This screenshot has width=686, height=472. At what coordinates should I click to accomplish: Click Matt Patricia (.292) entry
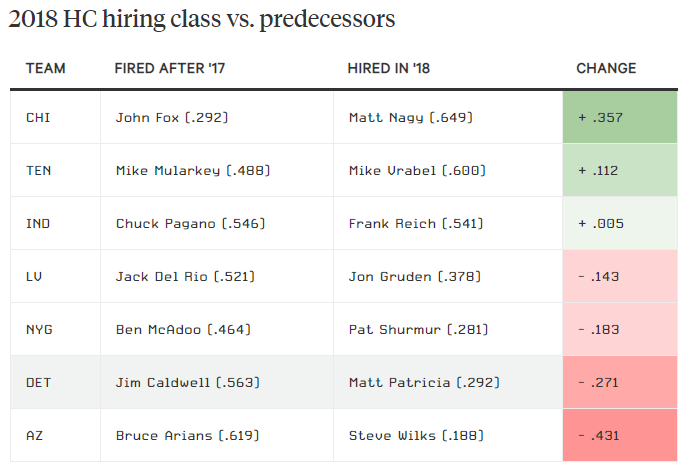(424, 382)
